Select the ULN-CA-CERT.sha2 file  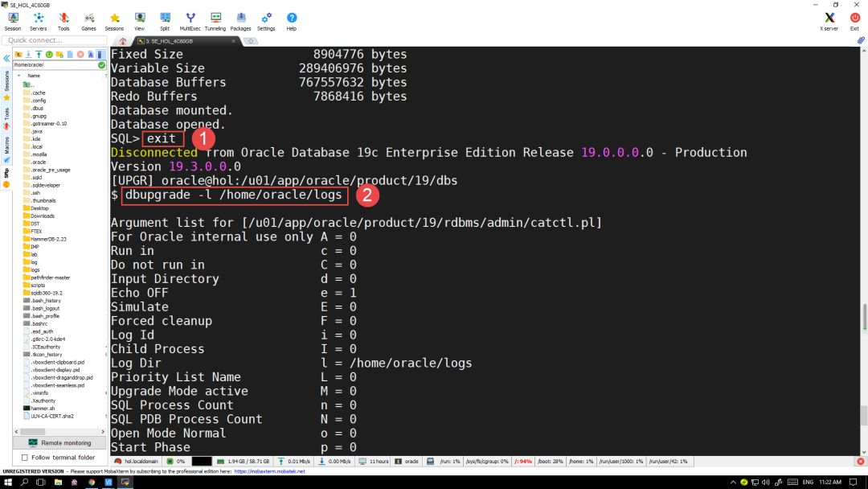coord(49,416)
